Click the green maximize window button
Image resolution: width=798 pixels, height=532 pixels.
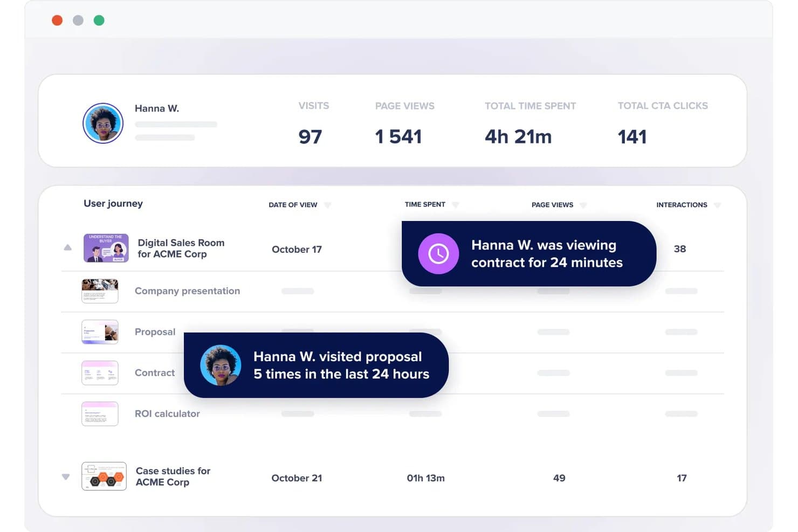click(99, 20)
